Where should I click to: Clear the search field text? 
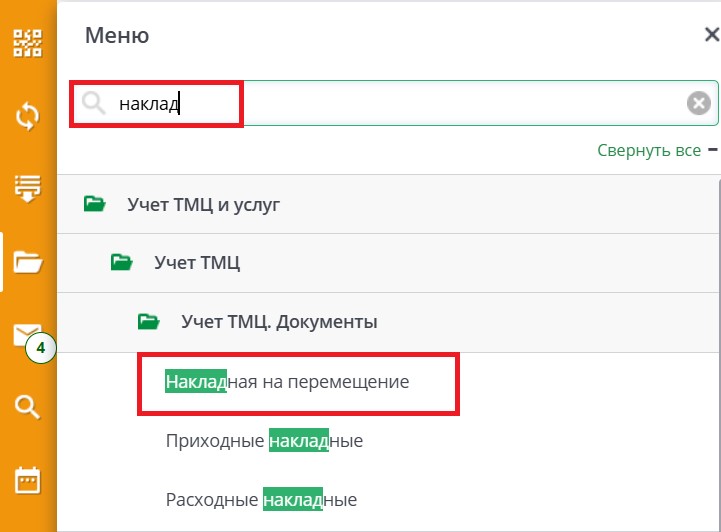tap(699, 103)
